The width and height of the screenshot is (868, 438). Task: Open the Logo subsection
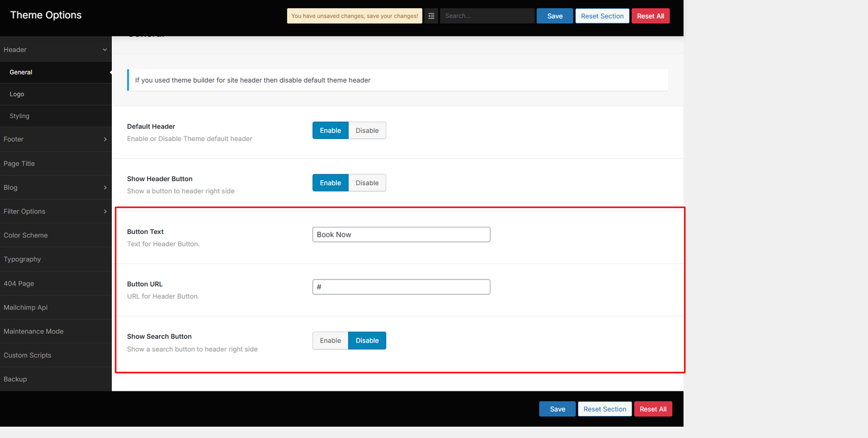point(17,94)
